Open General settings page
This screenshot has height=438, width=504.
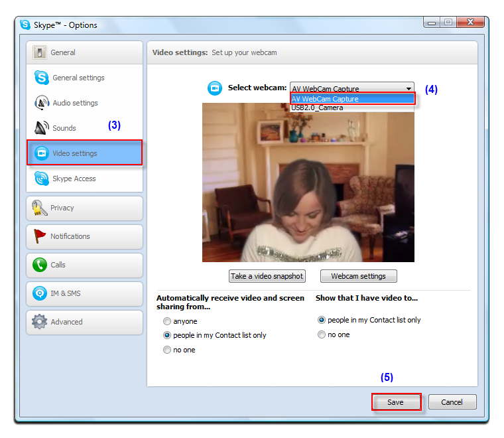point(84,78)
